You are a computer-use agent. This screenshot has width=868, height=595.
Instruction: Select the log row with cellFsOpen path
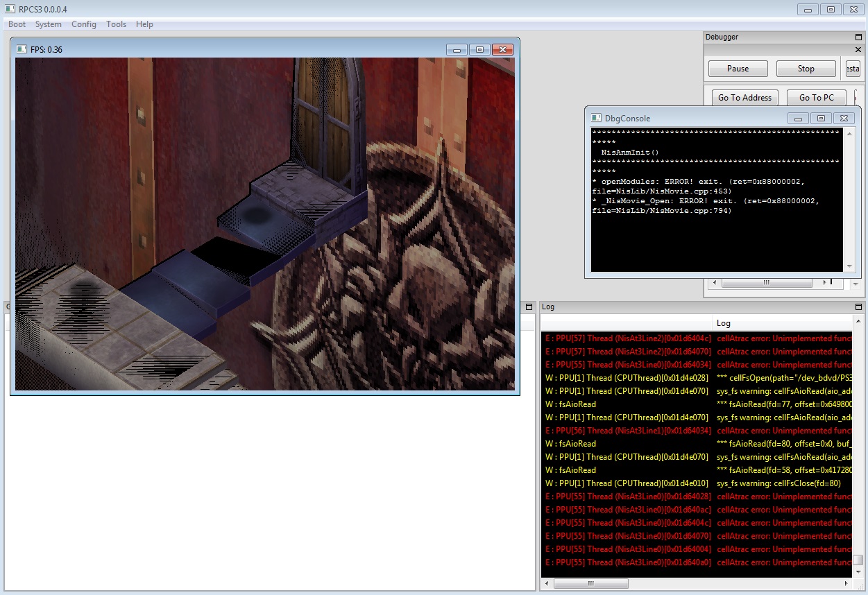[697, 378]
